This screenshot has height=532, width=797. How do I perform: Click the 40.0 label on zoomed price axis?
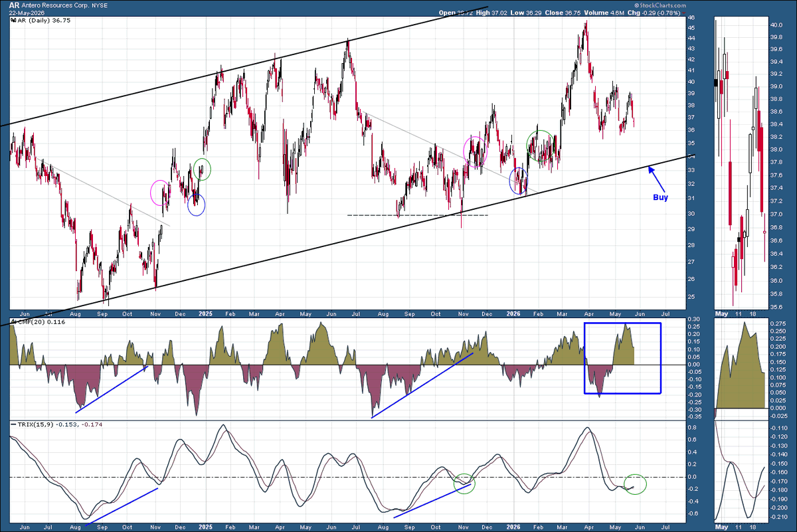tap(776, 25)
